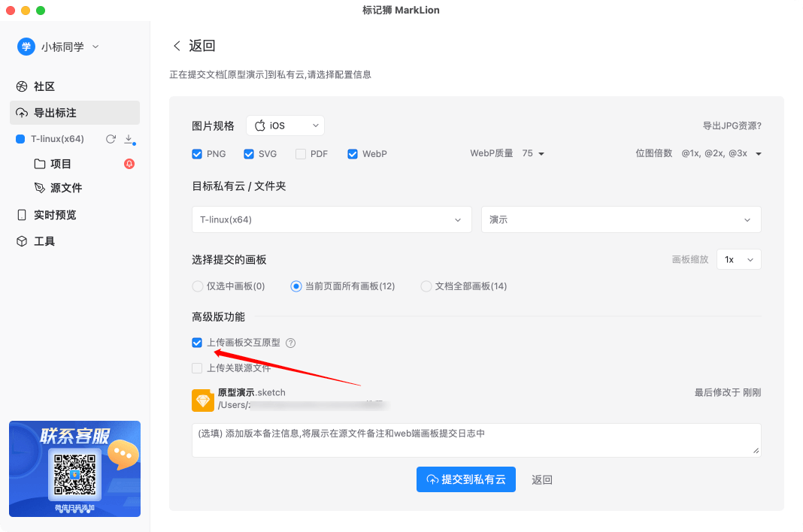
Task: Open the 画板缩放 1x scale dropdown
Action: pos(738,259)
